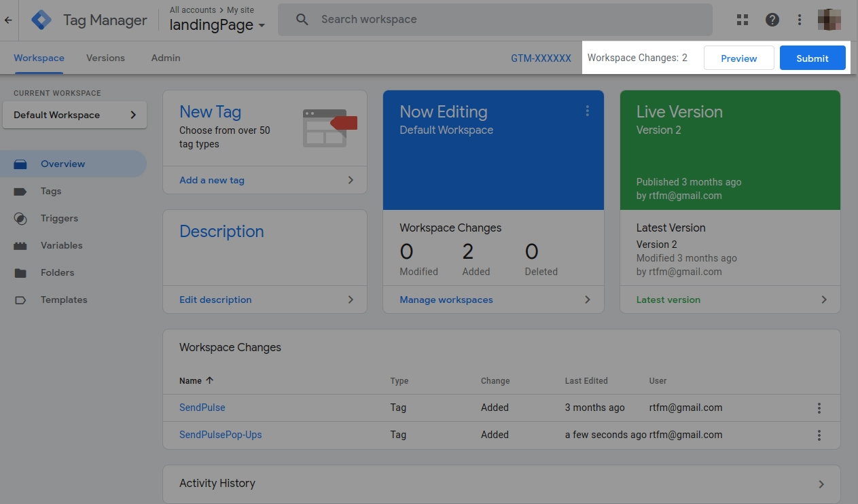Open the Google apps grid icon
858x504 pixels.
tap(743, 20)
